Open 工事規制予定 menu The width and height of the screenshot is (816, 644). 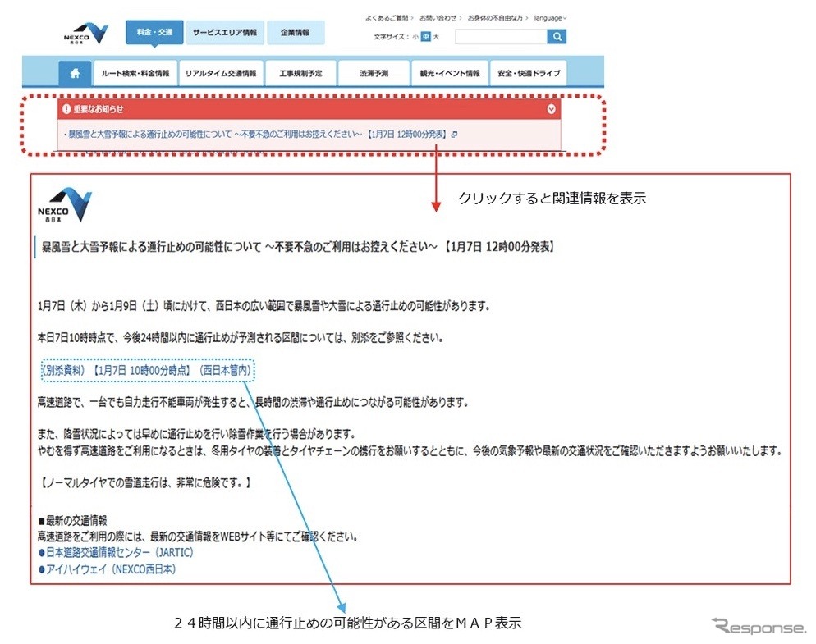pyautogui.click(x=300, y=73)
